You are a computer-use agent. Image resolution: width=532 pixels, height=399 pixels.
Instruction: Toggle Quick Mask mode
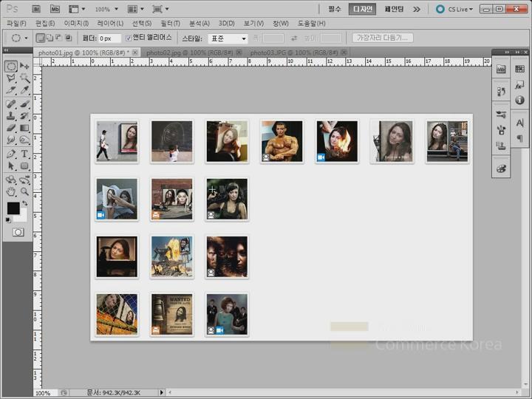coord(18,232)
